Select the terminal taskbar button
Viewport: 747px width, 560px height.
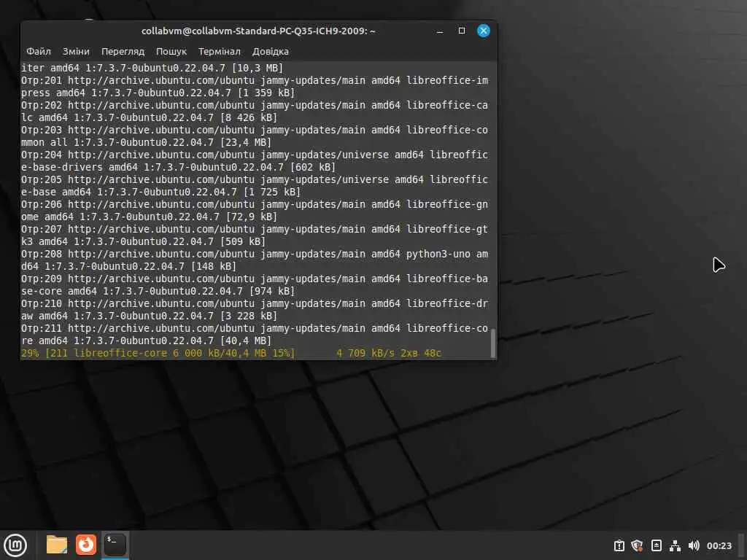(115, 544)
